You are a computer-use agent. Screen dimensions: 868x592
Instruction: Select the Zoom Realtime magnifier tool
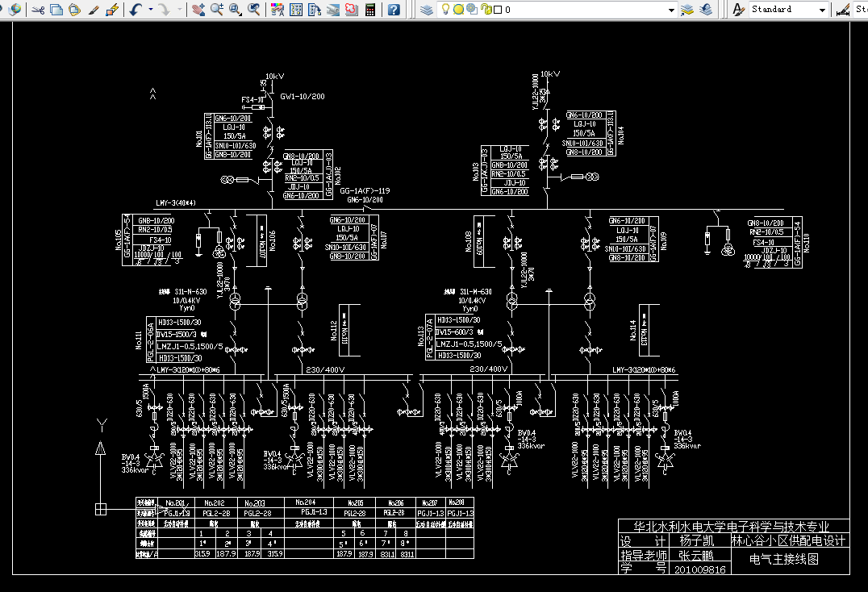tap(217, 10)
